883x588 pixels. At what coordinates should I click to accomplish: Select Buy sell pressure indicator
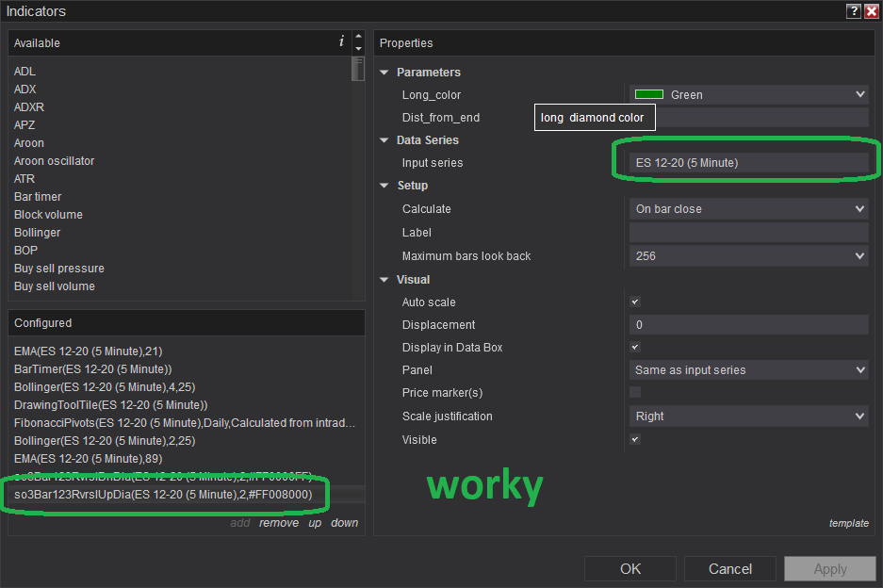pos(59,269)
